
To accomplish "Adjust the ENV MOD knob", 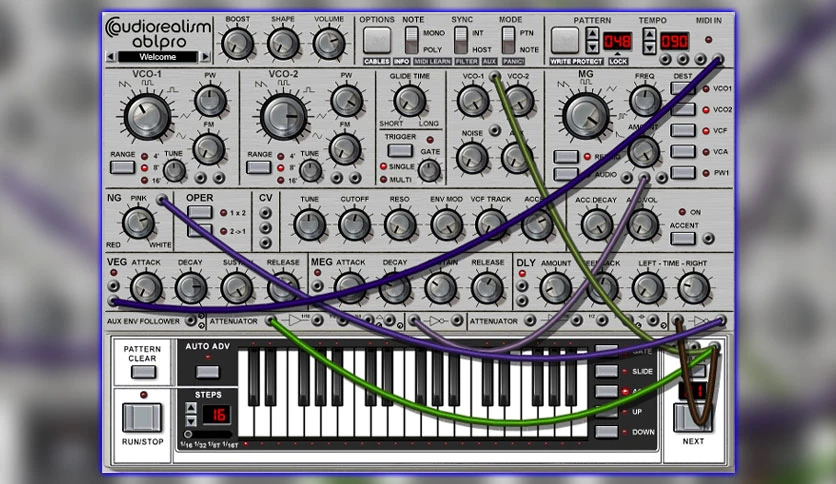I will pyautogui.click(x=446, y=224).
